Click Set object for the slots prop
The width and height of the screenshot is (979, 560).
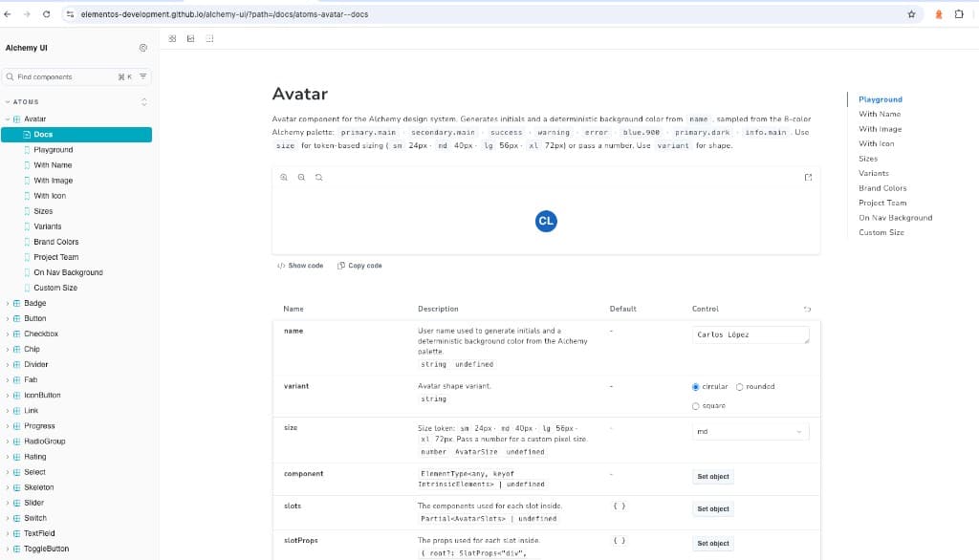point(713,508)
